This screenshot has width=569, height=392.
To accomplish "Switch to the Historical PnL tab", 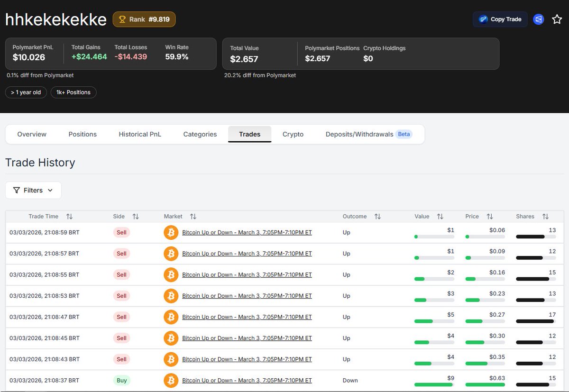I will pos(140,134).
